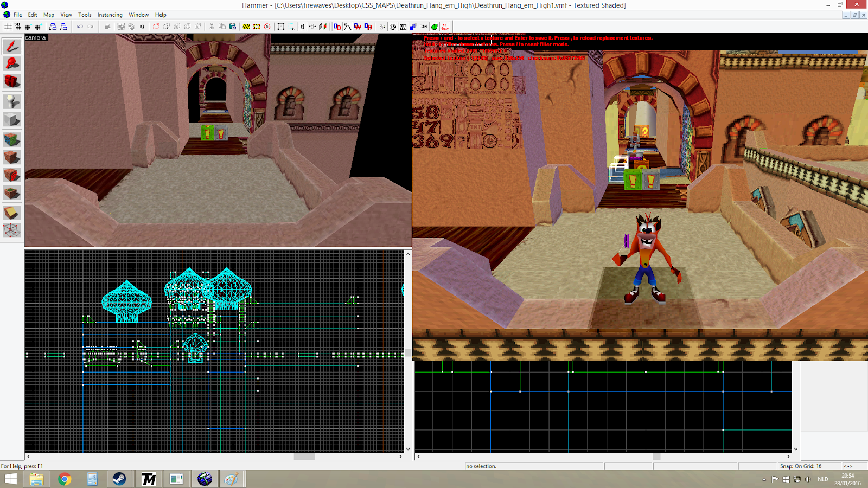Select the Apply Decals tool

tap(12, 175)
